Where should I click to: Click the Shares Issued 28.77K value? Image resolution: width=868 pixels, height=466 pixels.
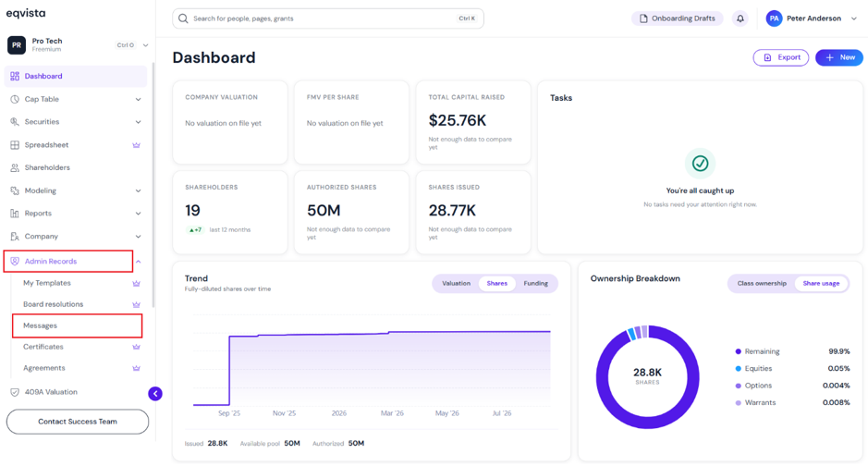pyautogui.click(x=452, y=210)
